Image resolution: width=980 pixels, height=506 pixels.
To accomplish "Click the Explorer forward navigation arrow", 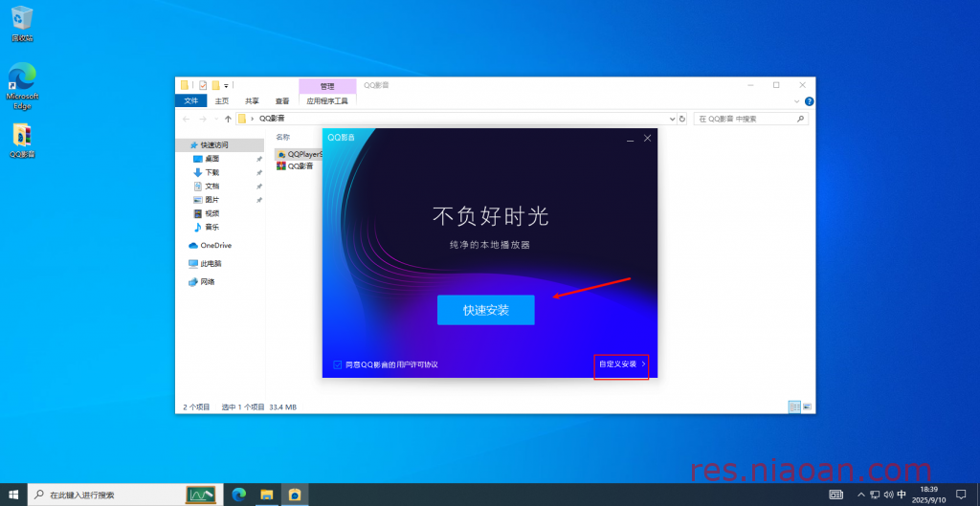I will coord(203,119).
